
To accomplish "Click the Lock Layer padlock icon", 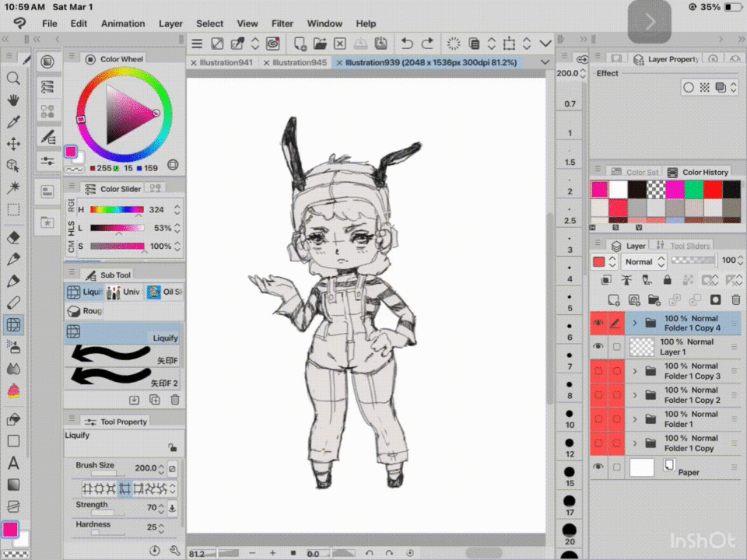I will [x=667, y=280].
